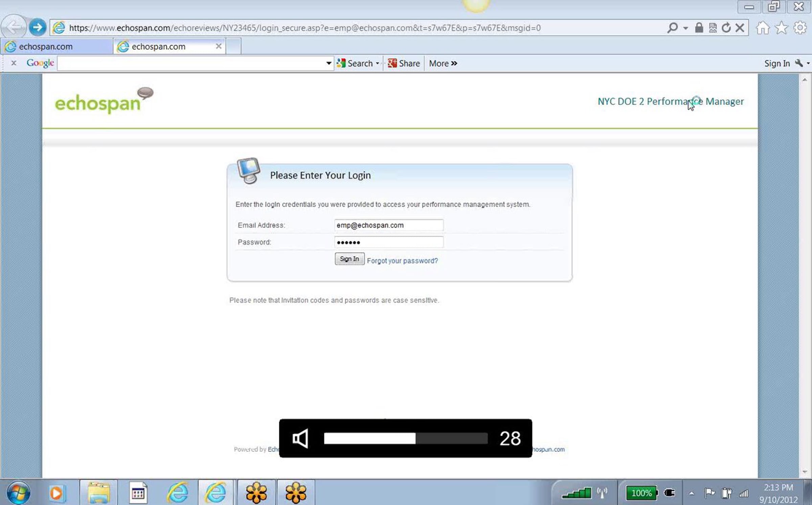812x505 pixels.
Task: Click the echospan logo
Action: click(x=104, y=100)
